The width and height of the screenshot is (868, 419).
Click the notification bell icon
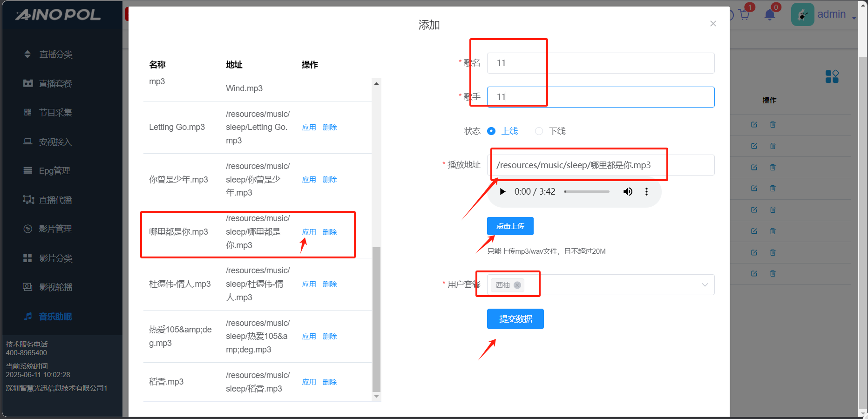pyautogui.click(x=770, y=15)
